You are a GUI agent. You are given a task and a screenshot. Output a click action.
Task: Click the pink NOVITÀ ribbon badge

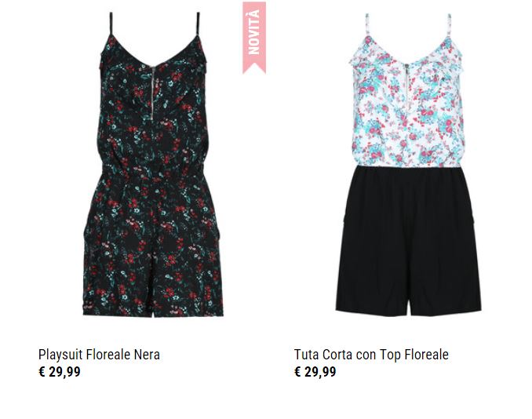[254, 38]
